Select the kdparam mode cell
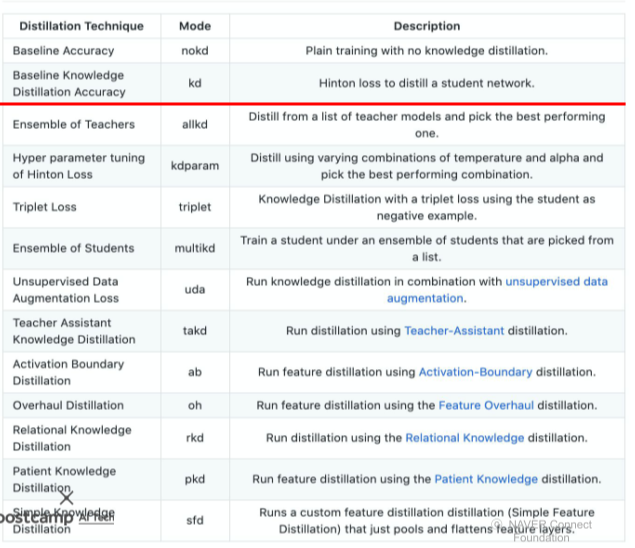The width and height of the screenshot is (635, 548). click(195, 166)
